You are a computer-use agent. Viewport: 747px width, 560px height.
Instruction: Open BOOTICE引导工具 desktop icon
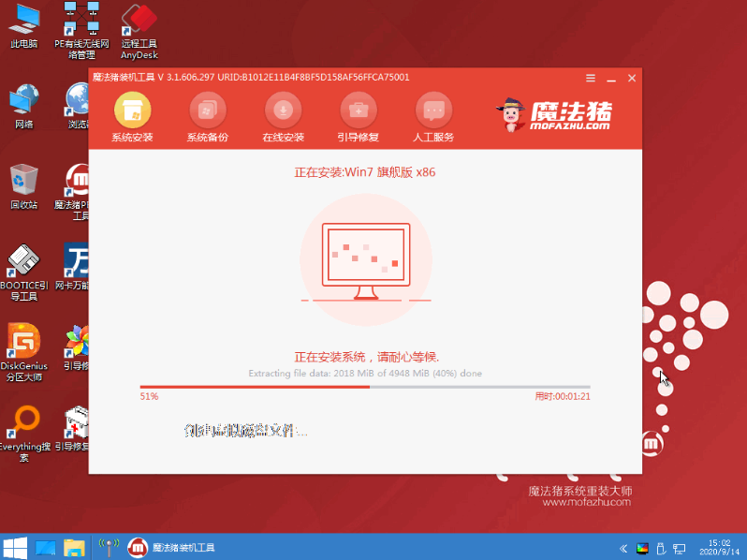23,273
